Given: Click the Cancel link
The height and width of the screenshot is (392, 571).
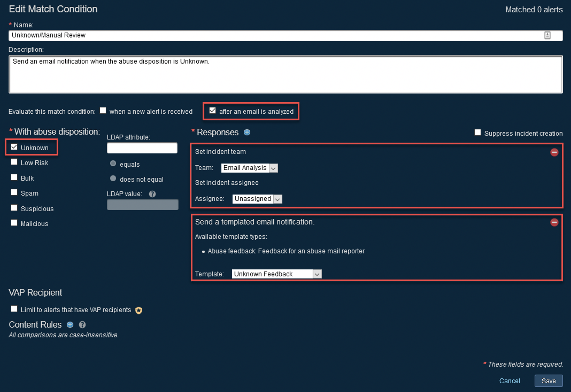Looking at the screenshot, I should click(509, 381).
